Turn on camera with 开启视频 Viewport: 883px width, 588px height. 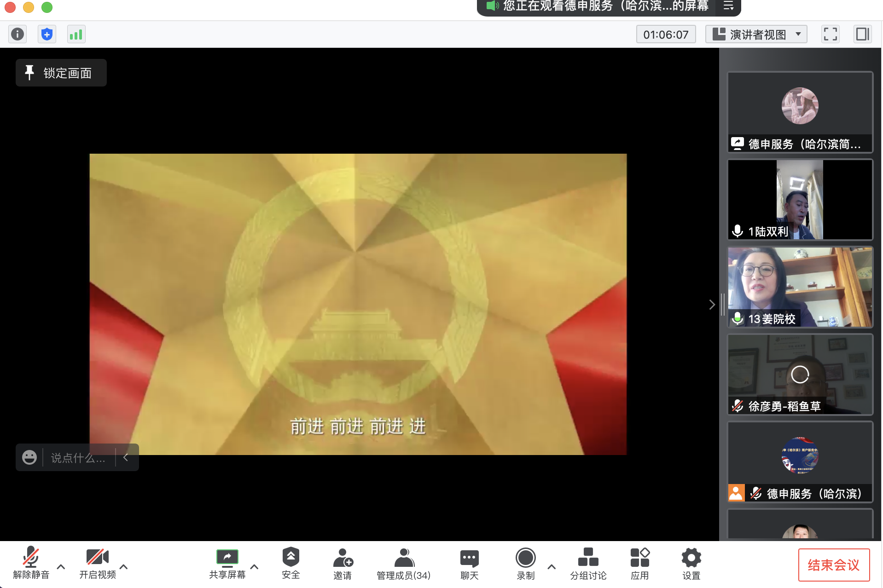(98, 563)
